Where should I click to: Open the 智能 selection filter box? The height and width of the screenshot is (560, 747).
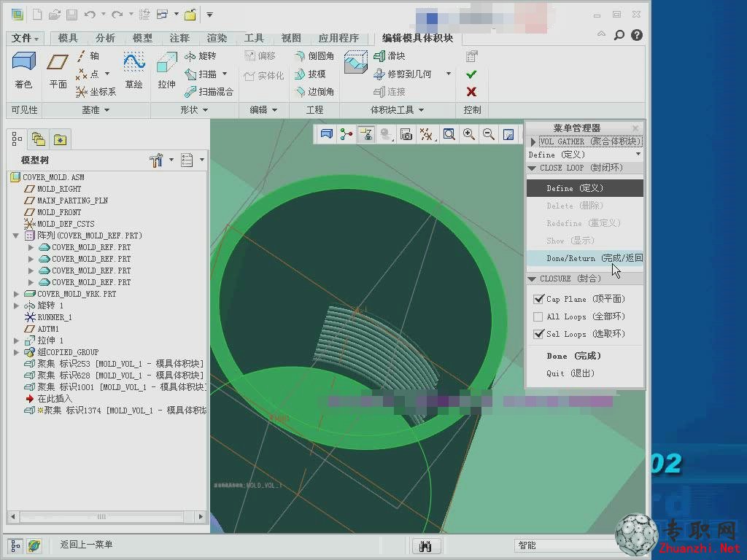(x=567, y=545)
